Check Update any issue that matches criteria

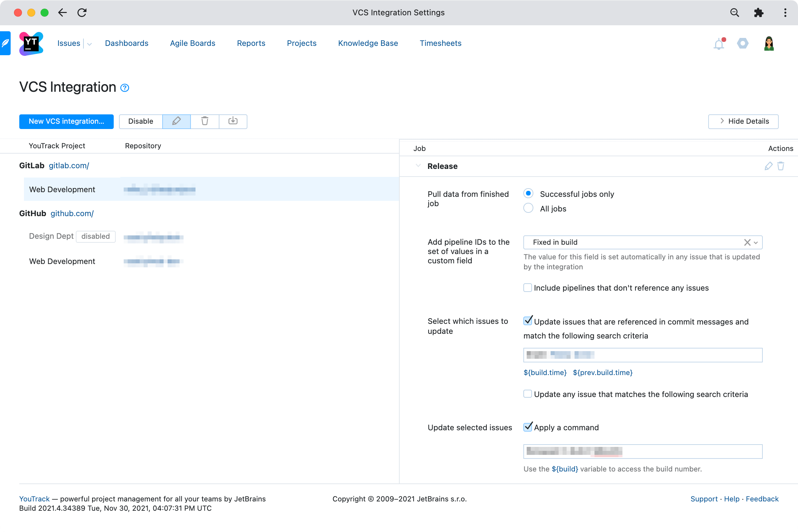527,394
